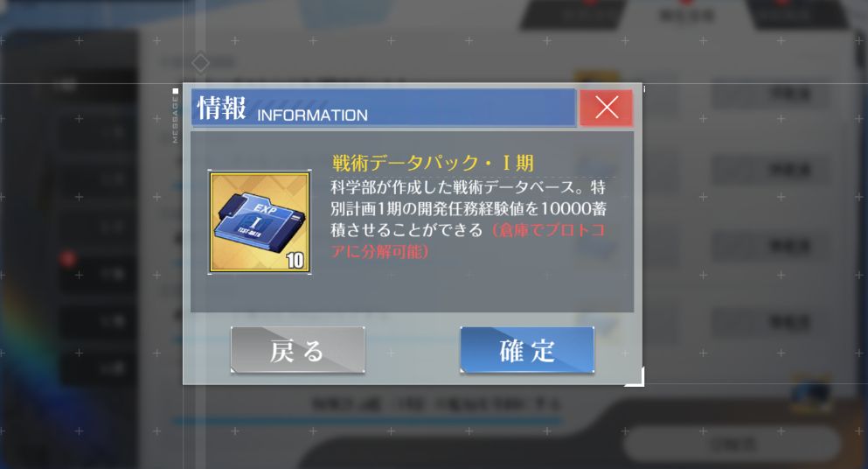Confirm with the blue 確定 button

[527, 350]
